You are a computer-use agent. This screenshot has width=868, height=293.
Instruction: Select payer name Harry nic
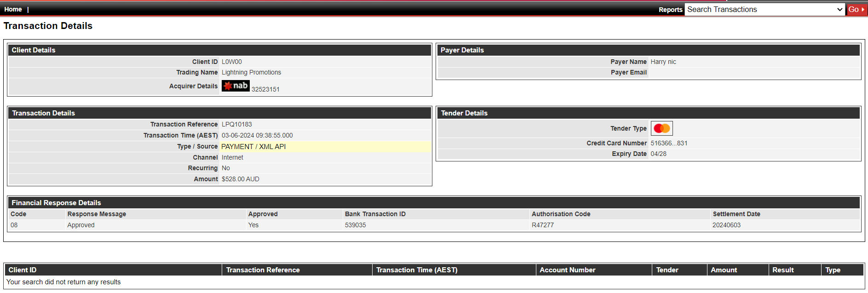(663, 62)
